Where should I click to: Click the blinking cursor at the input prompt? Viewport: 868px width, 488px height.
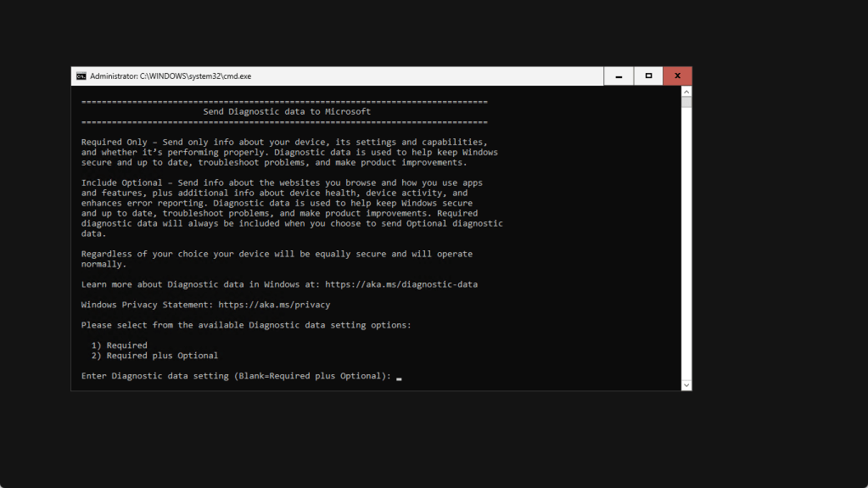399,376
